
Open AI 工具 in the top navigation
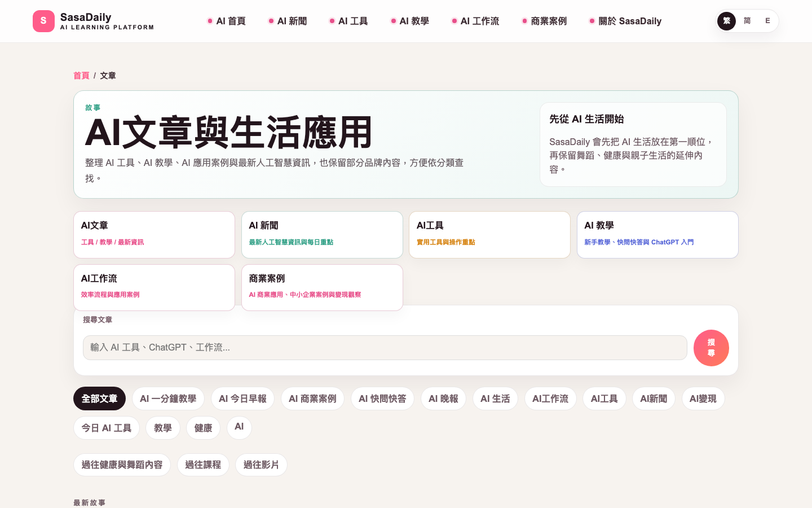point(348,21)
